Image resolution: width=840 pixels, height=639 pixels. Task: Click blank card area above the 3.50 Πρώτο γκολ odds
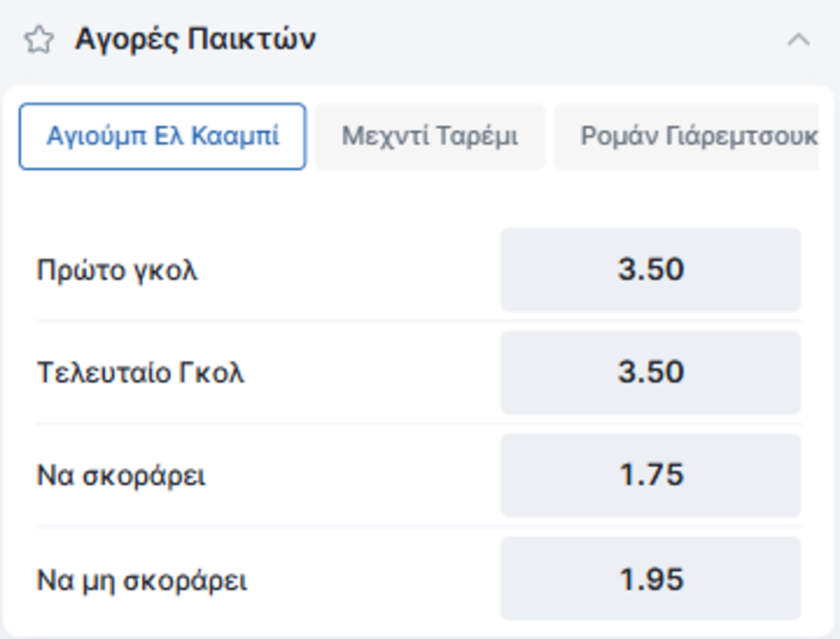pos(651,201)
